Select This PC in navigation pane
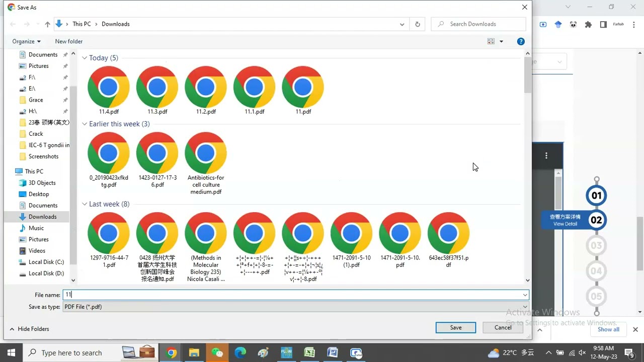This screenshot has height=362, width=644. pos(34,171)
